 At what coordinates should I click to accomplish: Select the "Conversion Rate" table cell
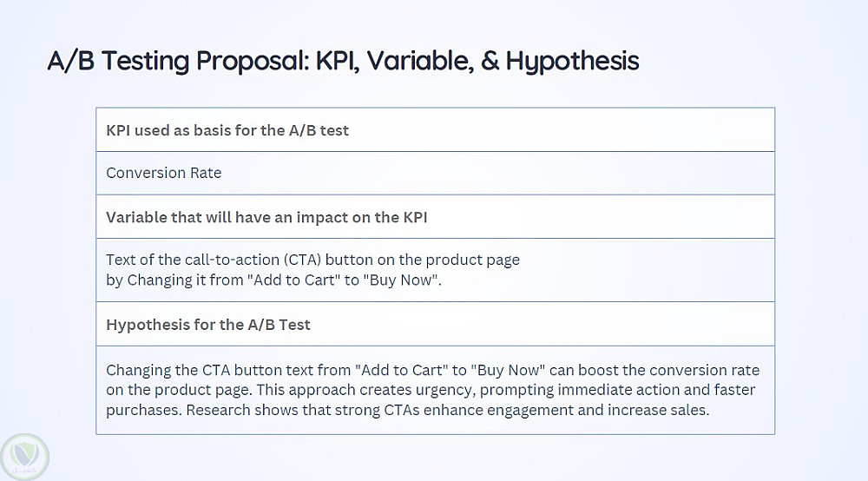point(164,173)
